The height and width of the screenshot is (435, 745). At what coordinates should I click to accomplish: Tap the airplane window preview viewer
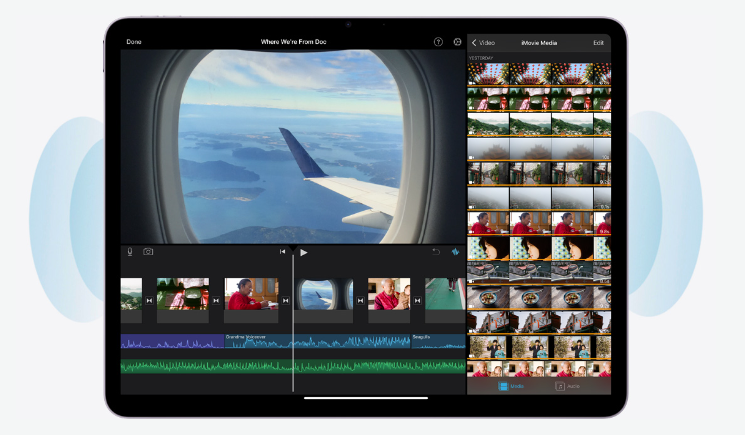[293, 147]
